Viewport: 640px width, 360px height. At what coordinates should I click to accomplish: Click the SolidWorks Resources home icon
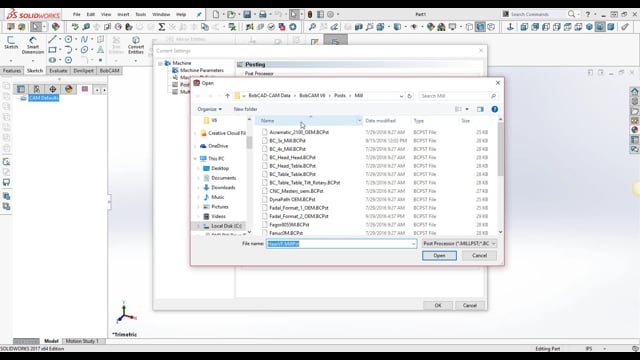pyautogui.click(x=634, y=91)
